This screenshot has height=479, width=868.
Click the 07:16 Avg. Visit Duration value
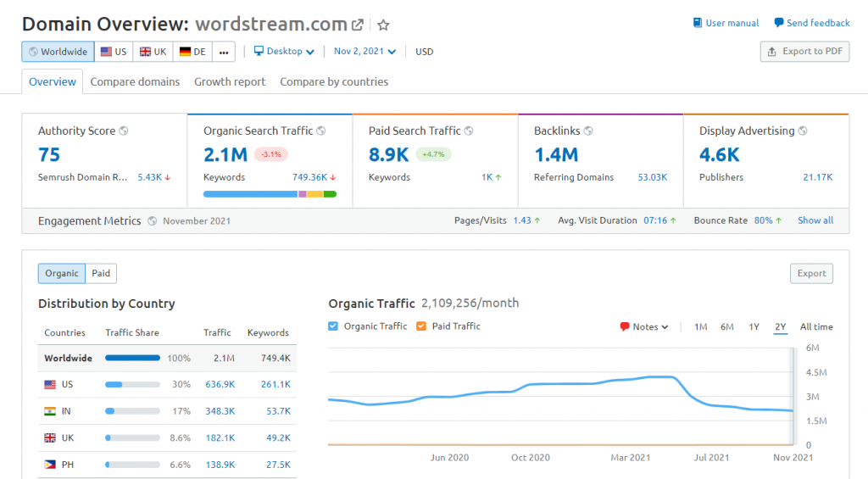click(x=655, y=220)
